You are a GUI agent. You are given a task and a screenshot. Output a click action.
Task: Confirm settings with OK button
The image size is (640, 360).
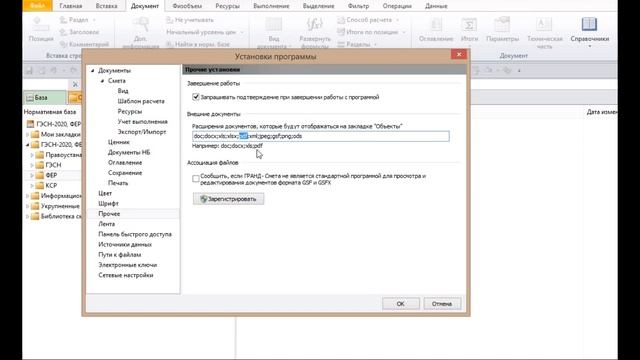coord(400,304)
